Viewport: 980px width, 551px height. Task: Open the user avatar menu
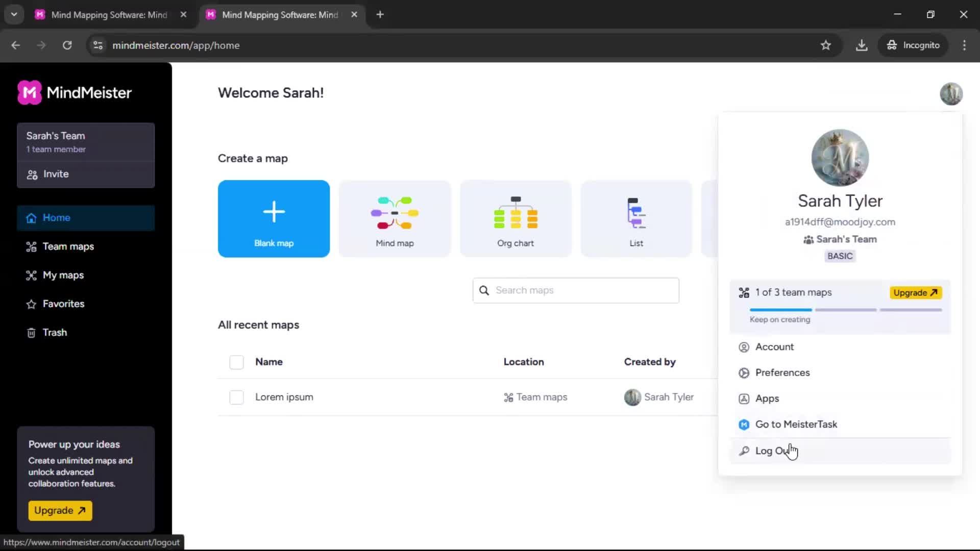click(x=951, y=94)
